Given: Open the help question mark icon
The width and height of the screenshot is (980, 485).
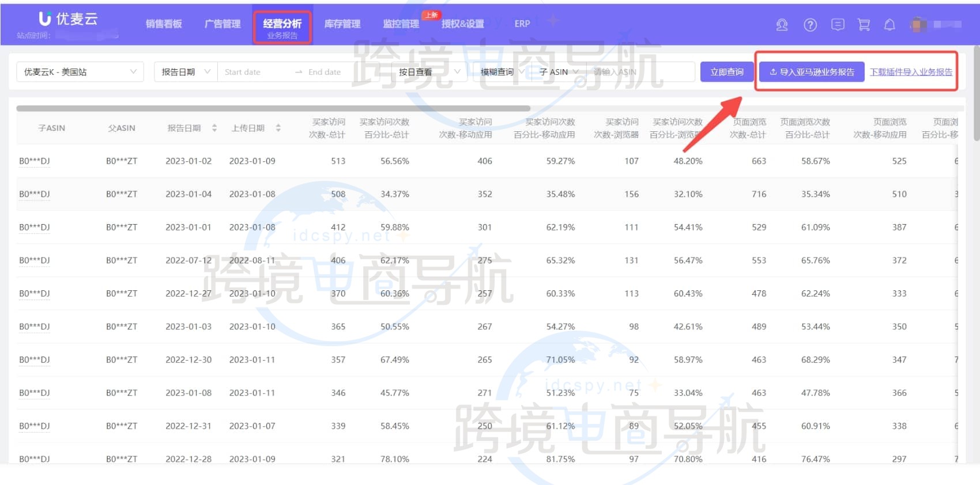Looking at the screenshot, I should click(x=810, y=25).
